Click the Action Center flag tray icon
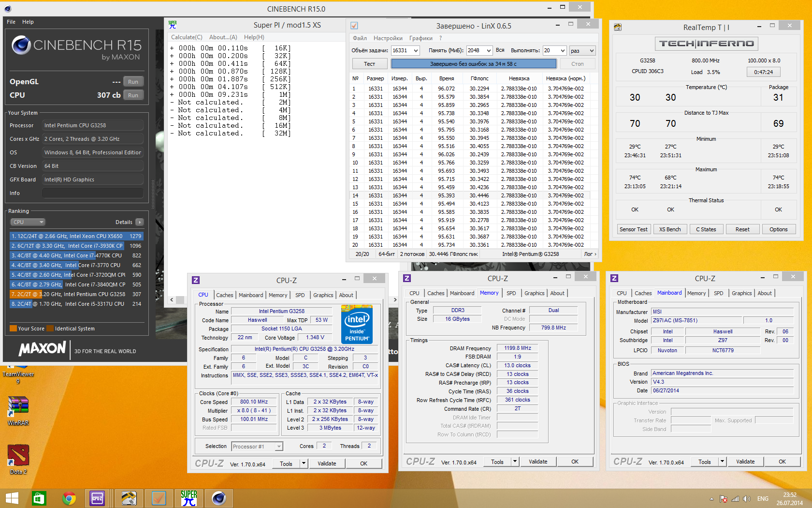The image size is (812, 508). 724,499
